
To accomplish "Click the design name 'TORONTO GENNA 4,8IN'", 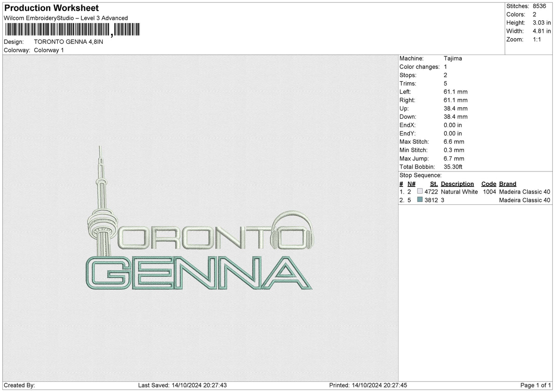I will (68, 42).
